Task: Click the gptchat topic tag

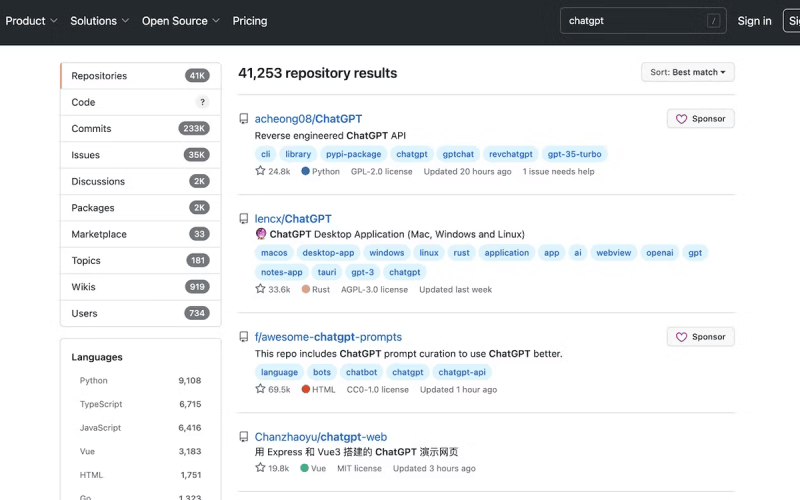Action: [x=458, y=154]
